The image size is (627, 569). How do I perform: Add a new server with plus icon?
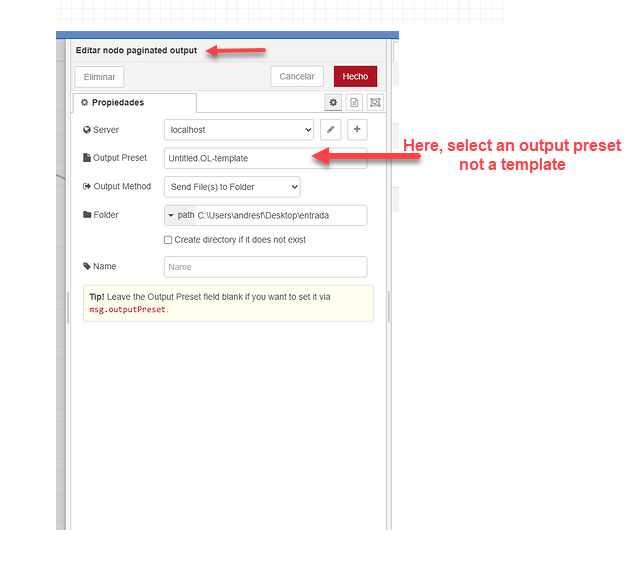(357, 130)
